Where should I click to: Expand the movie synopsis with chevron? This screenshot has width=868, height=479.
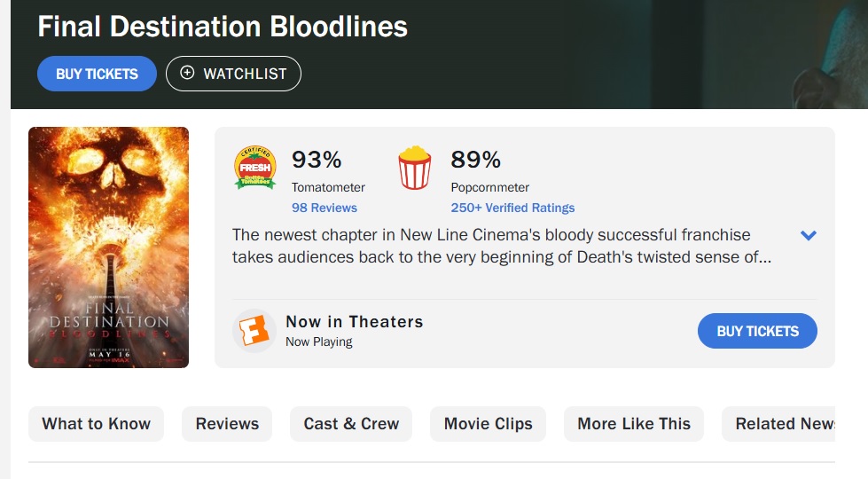point(808,236)
